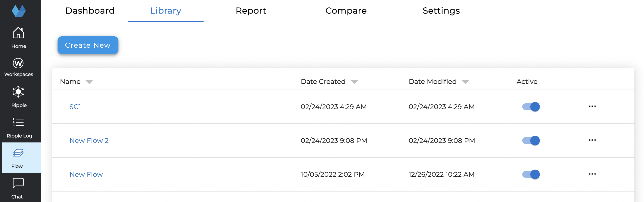Screen dimensions: 644x202
Task: Toggle Active switch for New Flow 2
Action: click(x=531, y=141)
